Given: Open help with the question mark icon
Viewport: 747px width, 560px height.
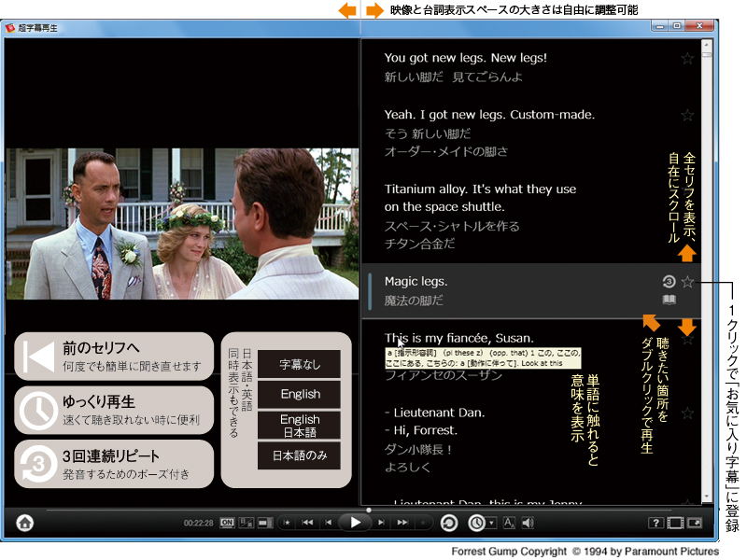Looking at the screenshot, I should coord(655,523).
